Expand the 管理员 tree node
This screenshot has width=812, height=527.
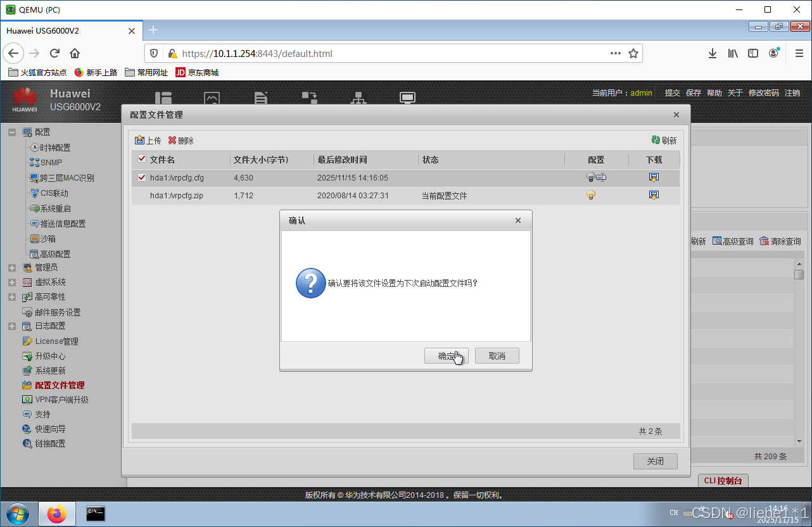(11, 267)
